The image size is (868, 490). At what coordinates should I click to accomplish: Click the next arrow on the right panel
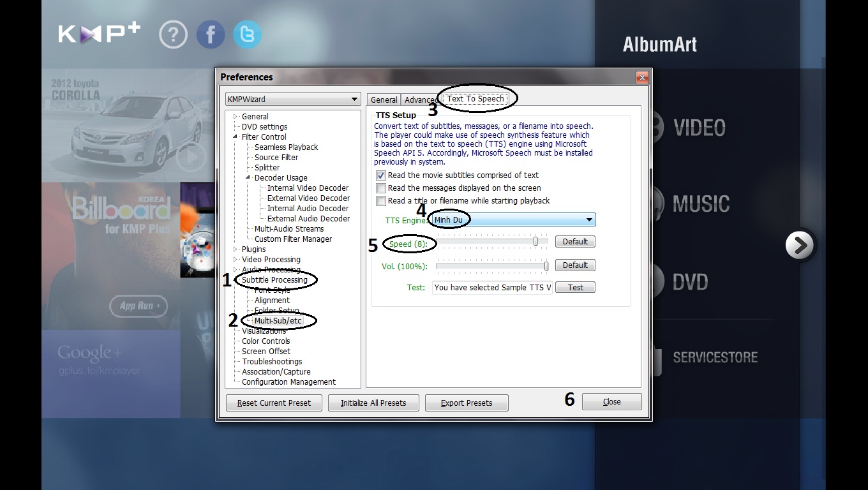pyautogui.click(x=799, y=245)
